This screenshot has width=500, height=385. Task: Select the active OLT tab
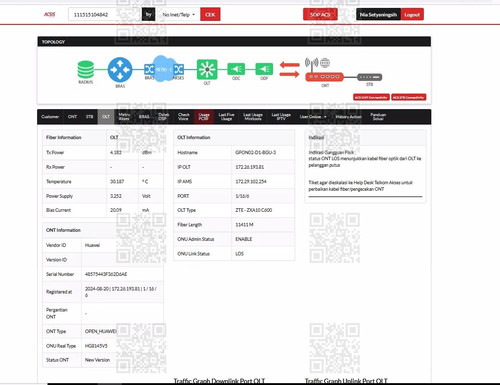[x=106, y=117]
